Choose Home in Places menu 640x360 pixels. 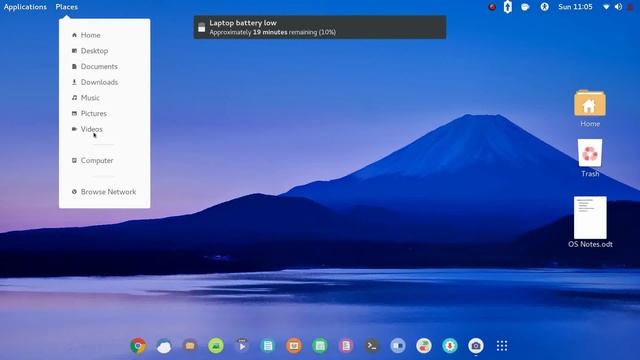[x=104, y=35]
